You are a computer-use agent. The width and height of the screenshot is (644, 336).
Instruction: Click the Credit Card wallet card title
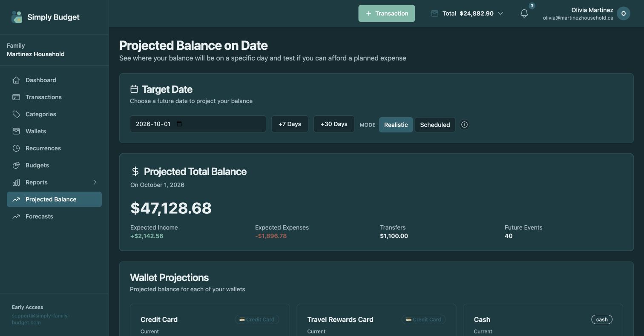click(x=159, y=319)
